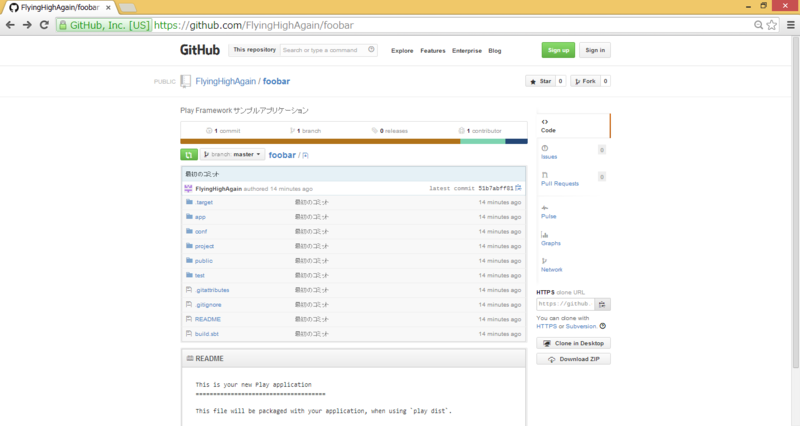The height and width of the screenshot is (426, 800).
Task: Open the Chrome hamburger menu
Action: [791, 25]
